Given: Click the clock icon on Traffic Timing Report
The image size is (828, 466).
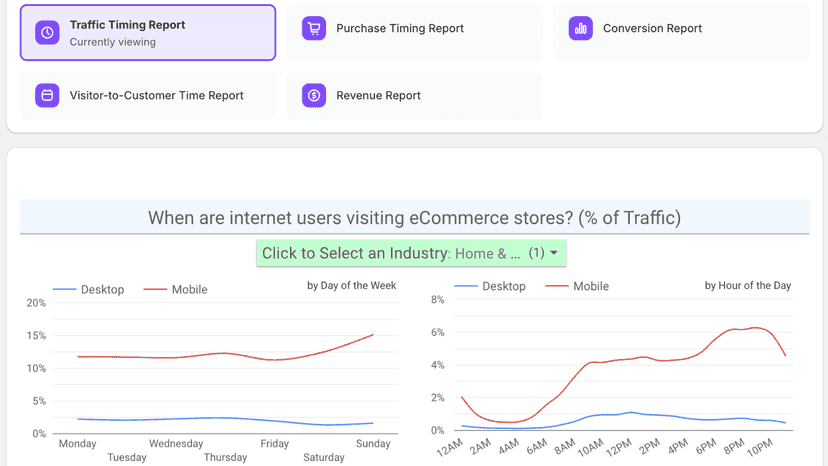Looking at the screenshot, I should [47, 33].
